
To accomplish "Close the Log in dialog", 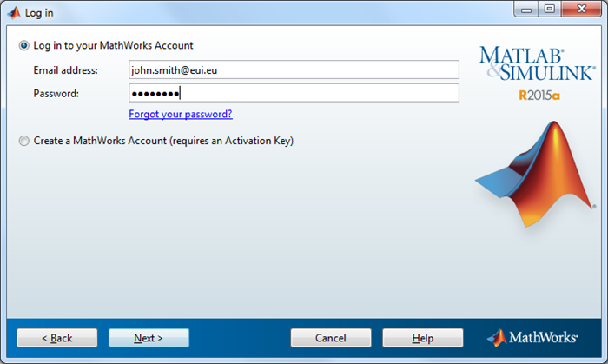I will click(x=580, y=10).
